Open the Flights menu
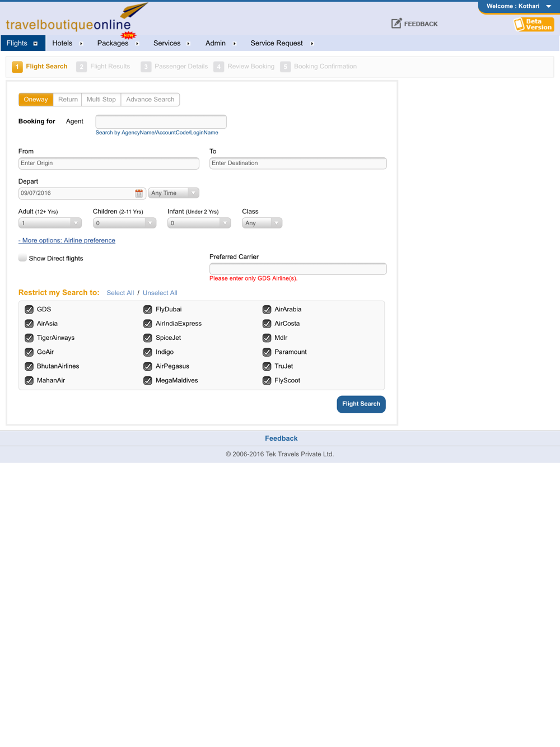This screenshot has height=747, width=560. click(x=23, y=43)
